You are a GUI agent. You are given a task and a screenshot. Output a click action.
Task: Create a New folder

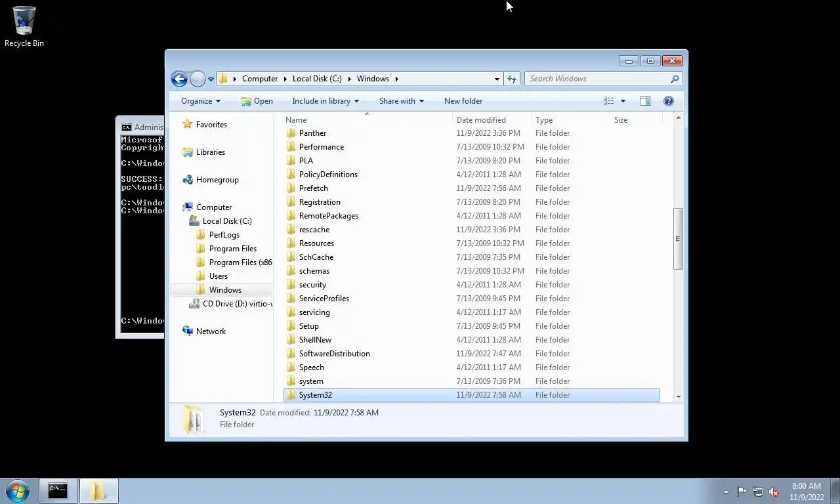tap(463, 101)
